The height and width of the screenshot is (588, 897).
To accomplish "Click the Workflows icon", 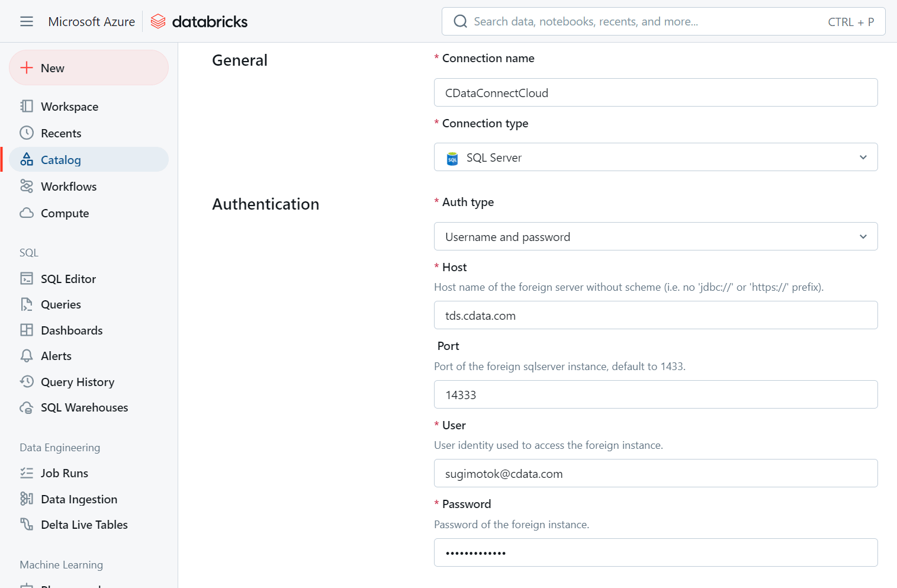I will pyautogui.click(x=27, y=186).
